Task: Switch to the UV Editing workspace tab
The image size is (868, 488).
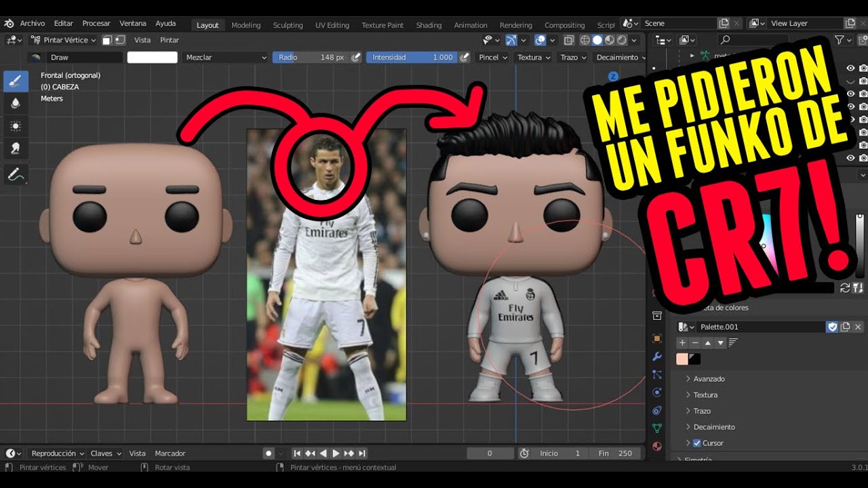Action: (x=332, y=25)
